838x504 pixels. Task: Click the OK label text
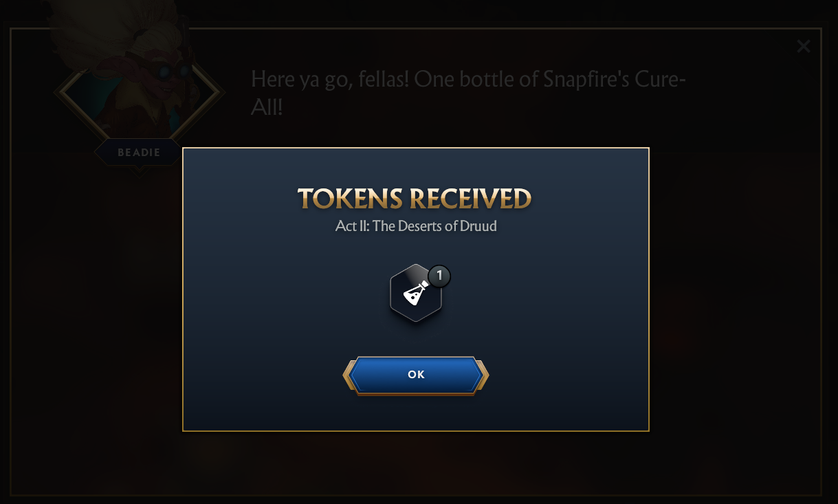(x=416, y=375)
